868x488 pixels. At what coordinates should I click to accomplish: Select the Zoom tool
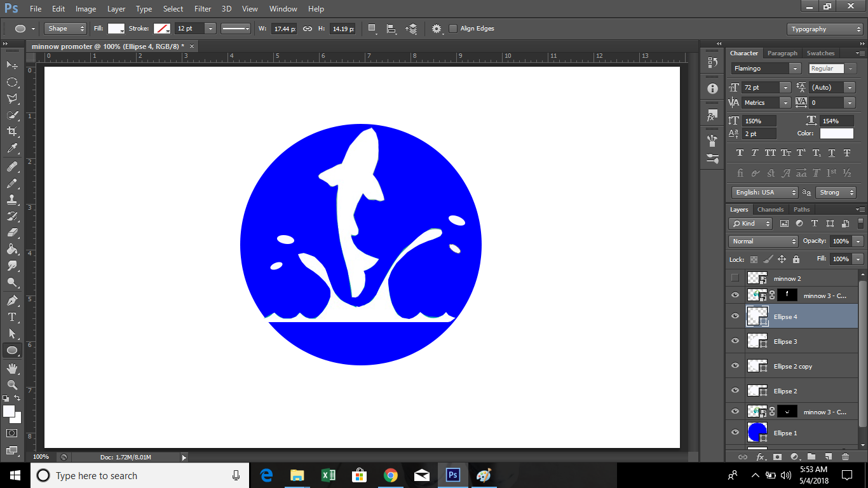12,385
